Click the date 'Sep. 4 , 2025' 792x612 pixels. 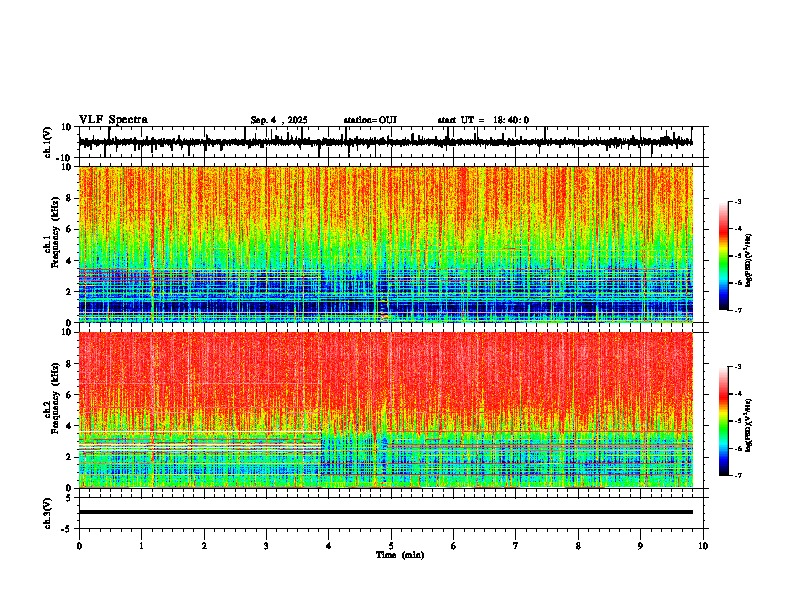point(279,120)
